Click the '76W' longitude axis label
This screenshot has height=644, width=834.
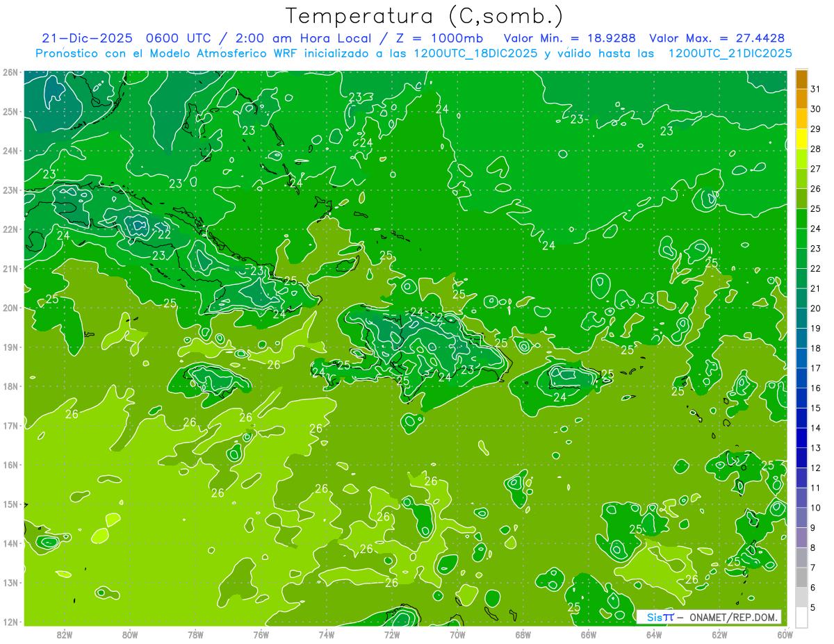click(x=261, y=634)
